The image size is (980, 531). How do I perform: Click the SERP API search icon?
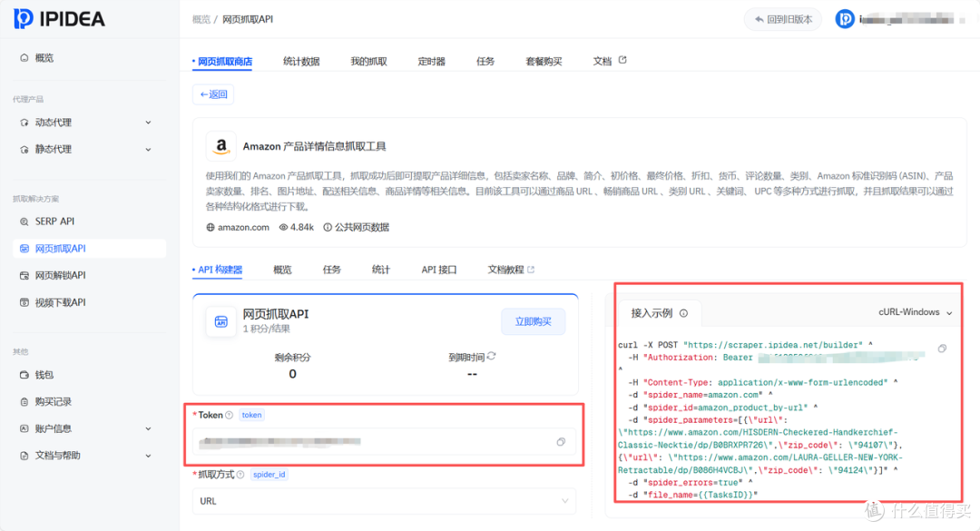24,221
